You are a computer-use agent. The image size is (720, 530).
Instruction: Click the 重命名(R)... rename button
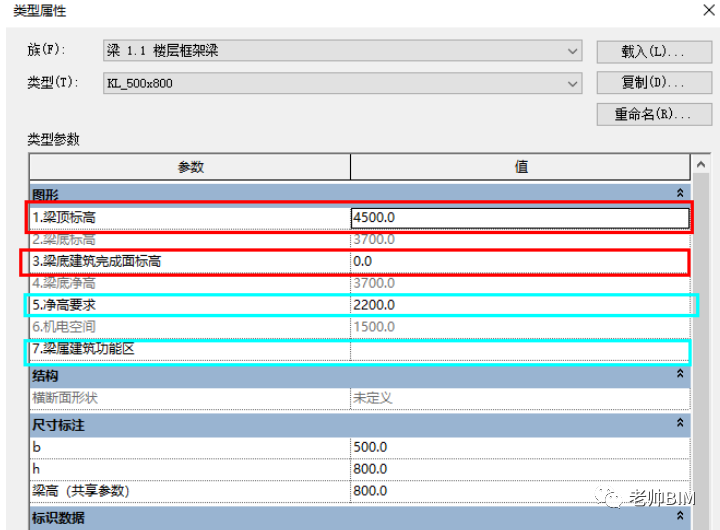[654, 114]
